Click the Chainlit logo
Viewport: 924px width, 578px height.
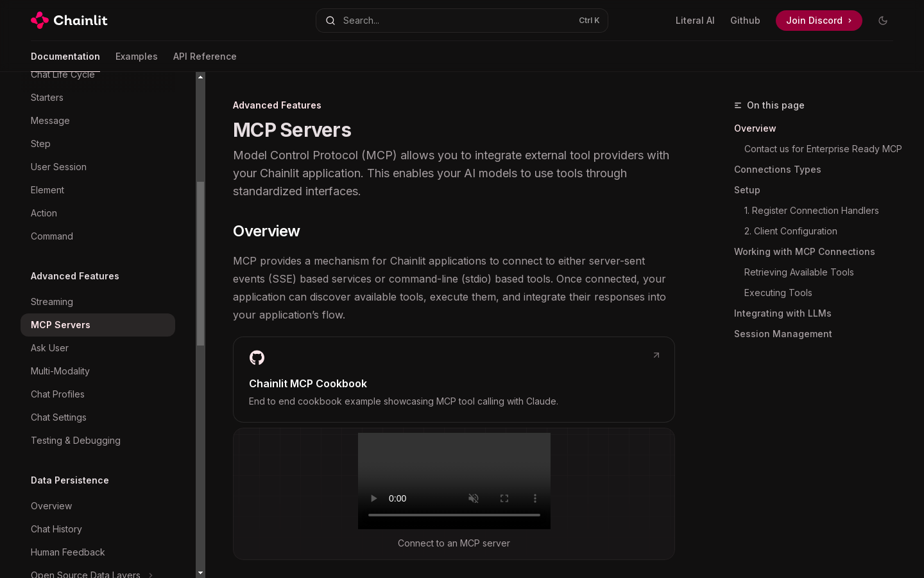pos(69,21)
